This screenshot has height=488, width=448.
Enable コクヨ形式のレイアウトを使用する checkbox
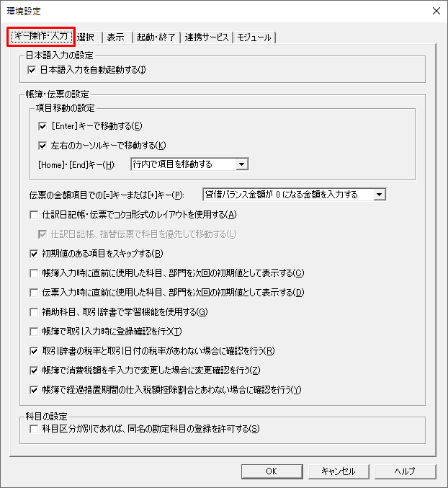[x=34, y=215]
